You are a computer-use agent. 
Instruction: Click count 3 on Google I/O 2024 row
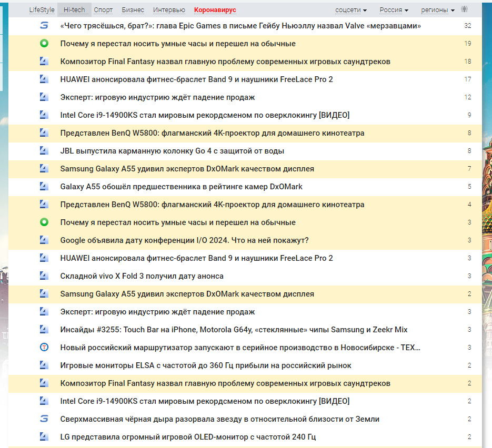coord(469,240)
